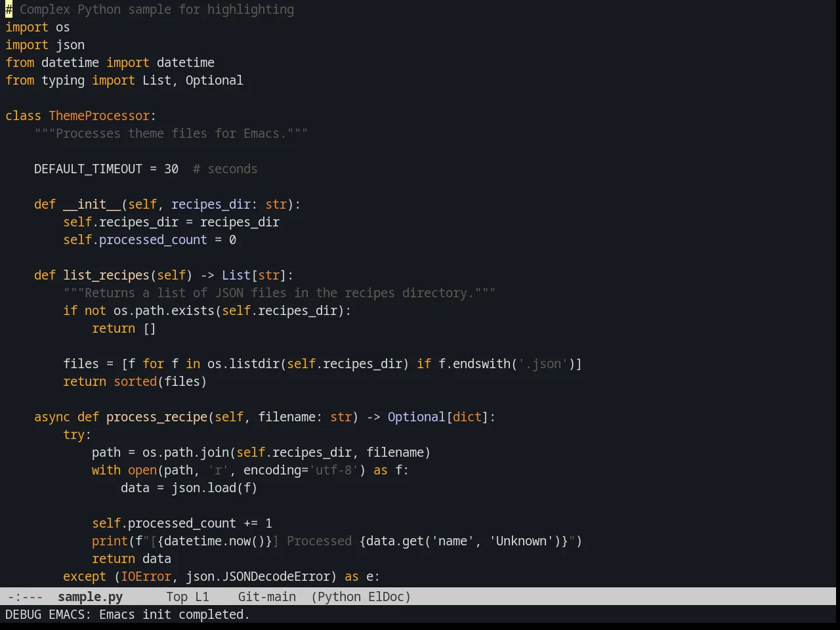The image size is (840, 630).
Task: Click the '# seconds' comment
Action: (225, 169)
